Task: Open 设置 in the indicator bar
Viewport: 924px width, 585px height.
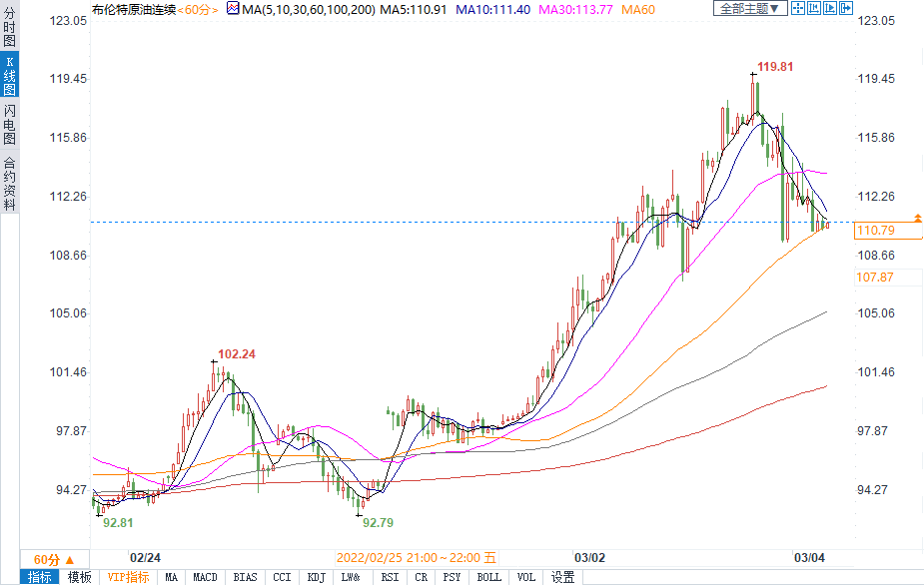Action: (x=562, y=577)
